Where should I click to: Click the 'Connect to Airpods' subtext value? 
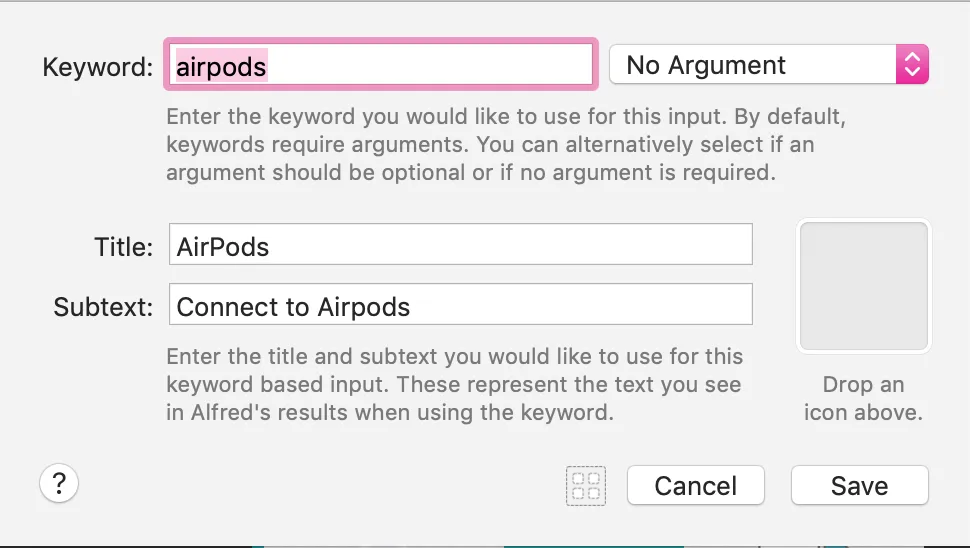click(293, 306)
